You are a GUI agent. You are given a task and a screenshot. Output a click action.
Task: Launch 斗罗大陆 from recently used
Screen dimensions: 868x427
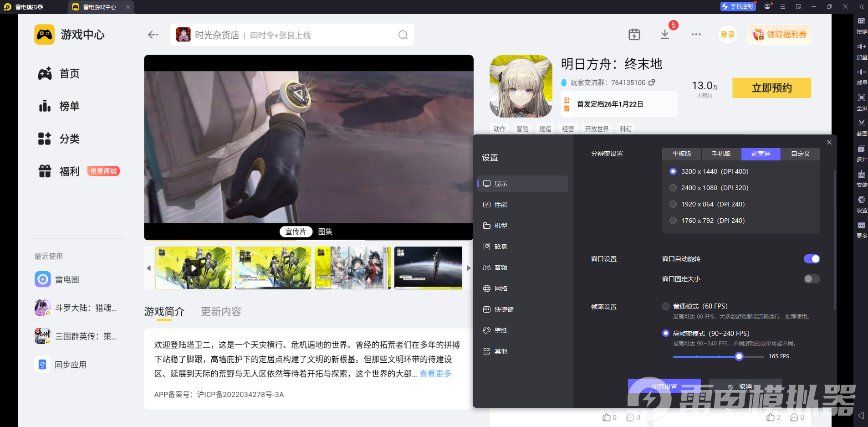coord(76,308)
